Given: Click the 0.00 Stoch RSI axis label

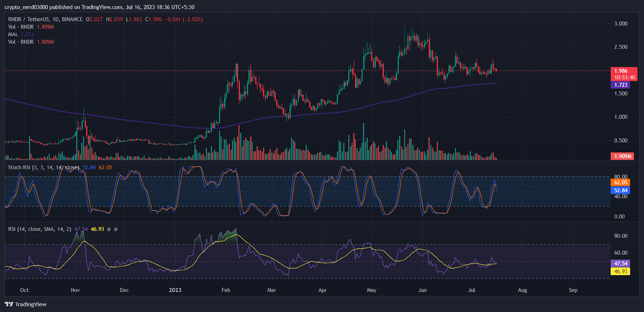Looking at the screenshot, I should [619, 217].
